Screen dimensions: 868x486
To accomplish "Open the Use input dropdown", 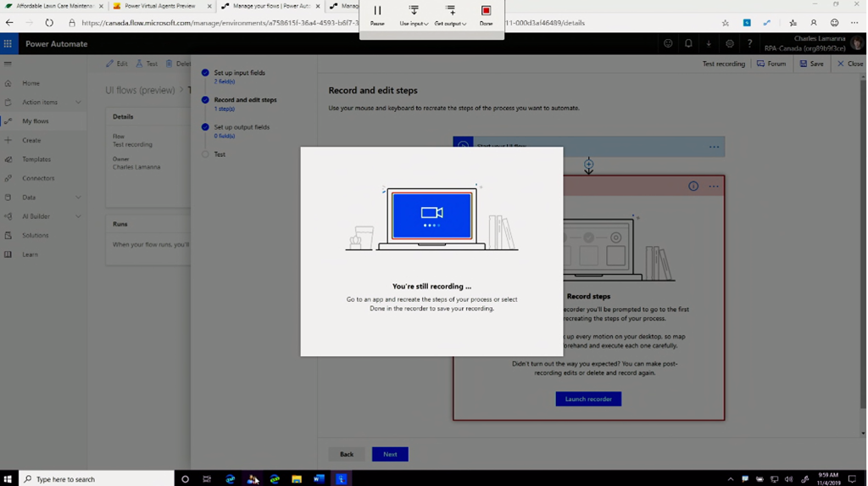I will (x=414, y=14).
